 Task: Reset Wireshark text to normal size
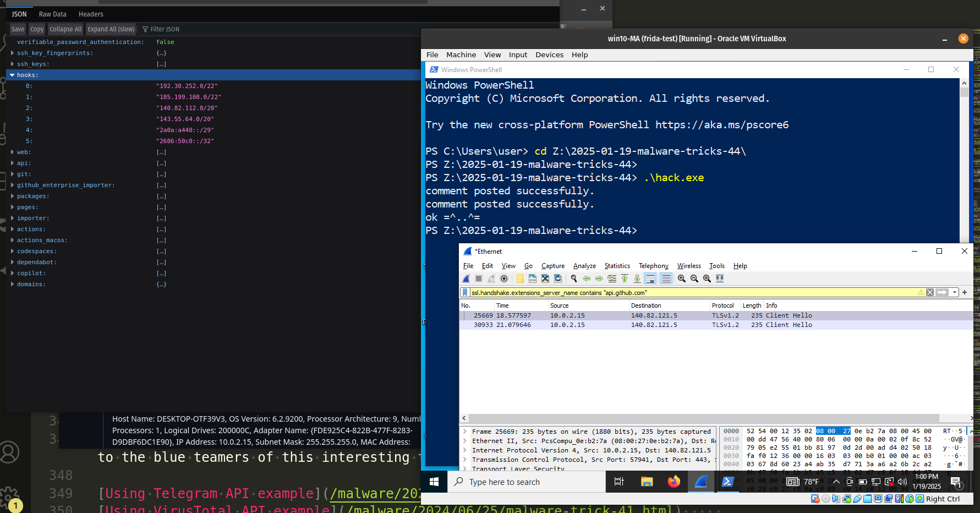[707, 279]
